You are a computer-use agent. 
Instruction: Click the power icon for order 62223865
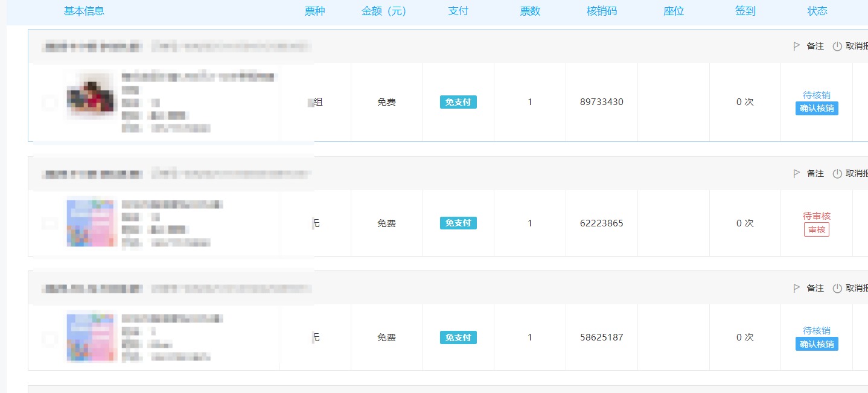pos(837,174)
